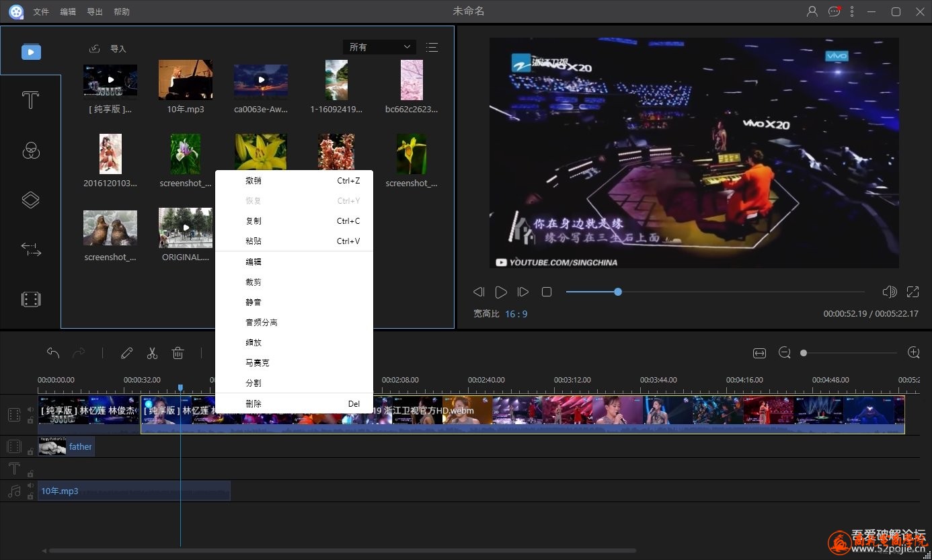932x560 pixels.
Task: Select 分割 from context menu
Action: [x=294, y=383]
